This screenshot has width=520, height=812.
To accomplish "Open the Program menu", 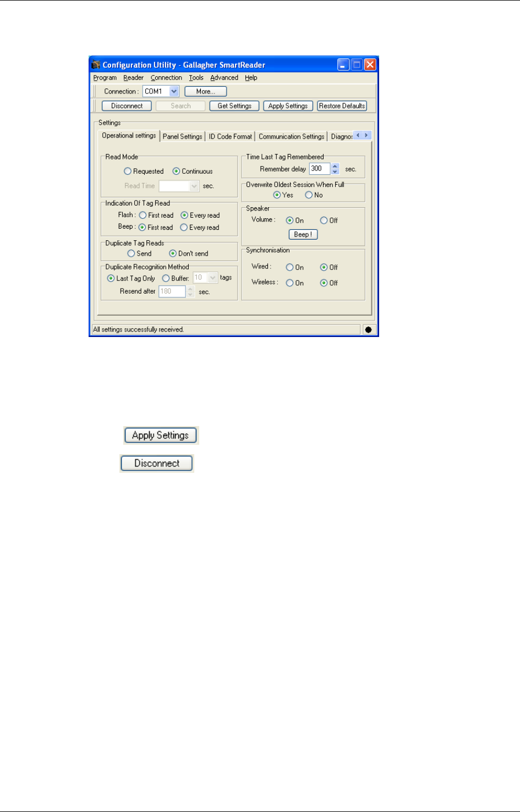I will click(105, 78).
